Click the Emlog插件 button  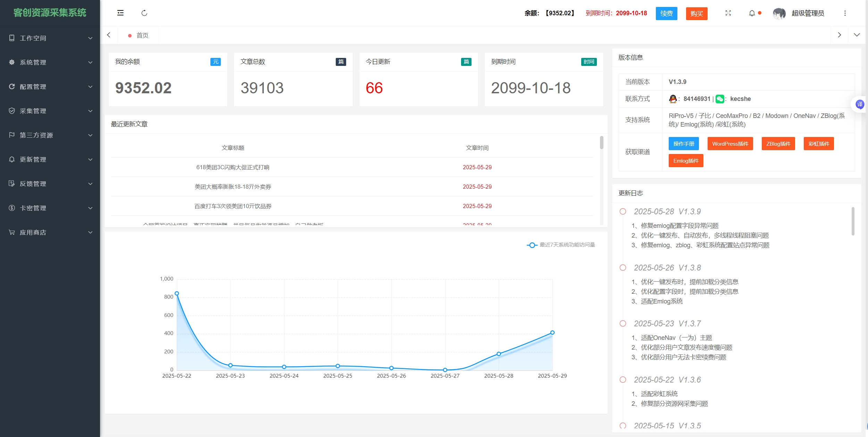tap(686, 161)
